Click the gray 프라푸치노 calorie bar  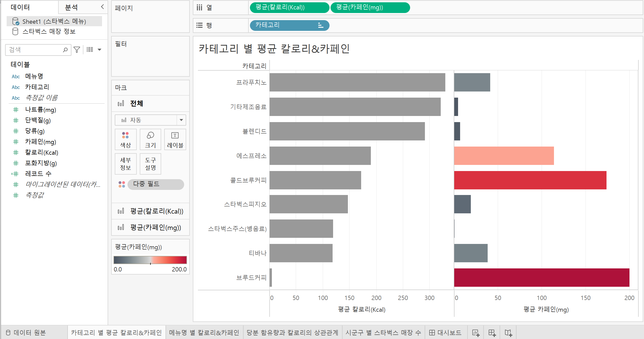tap(357, 82)
